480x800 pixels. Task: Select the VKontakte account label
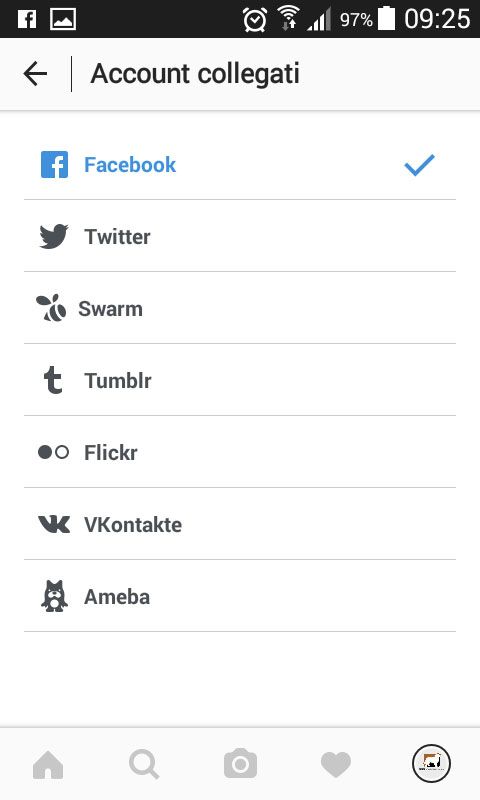(133, 524)
